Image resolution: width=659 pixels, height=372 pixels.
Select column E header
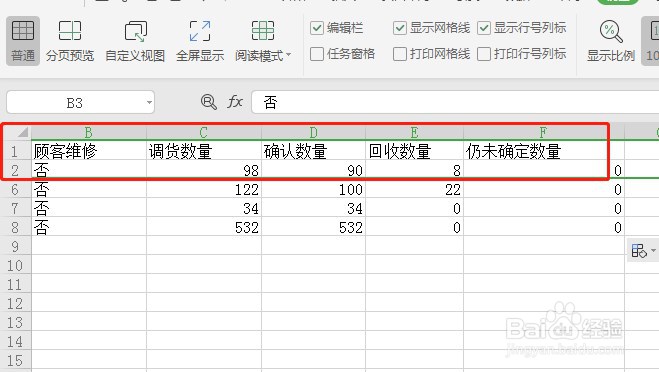point(414,132)
